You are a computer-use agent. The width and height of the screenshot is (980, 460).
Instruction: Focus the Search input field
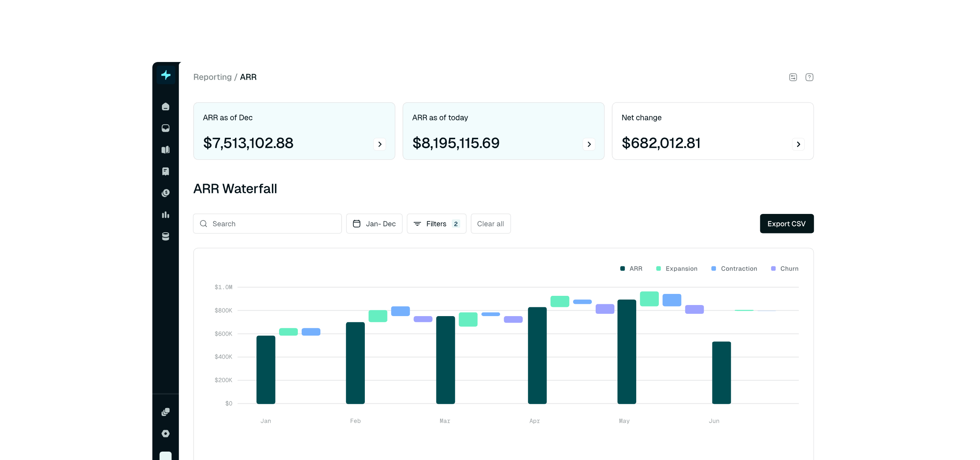pyautogui.click(x=268, y=224)
